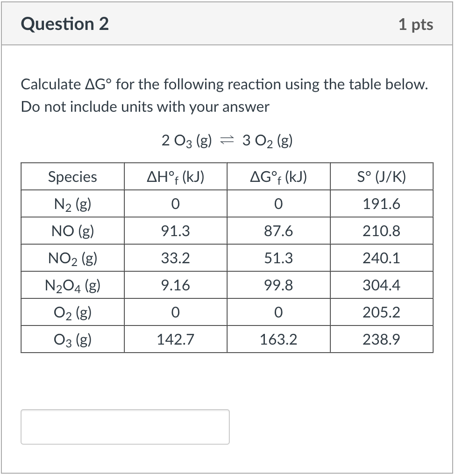Select the 238.9 entropy value for O3
This screenshot has width=455, height=476.
382,339
